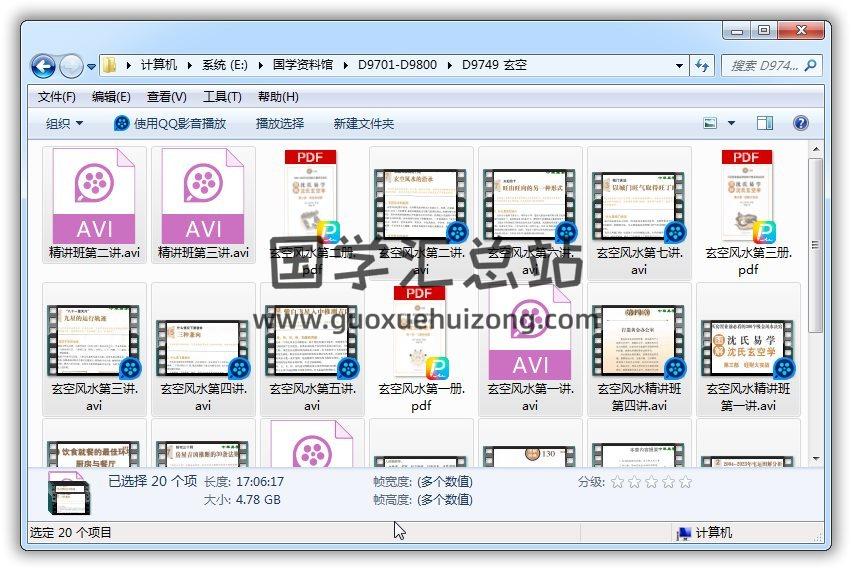Toggle the preview pane icon
Viewport: 852px width, 571px height.
(x=765, y=123)
